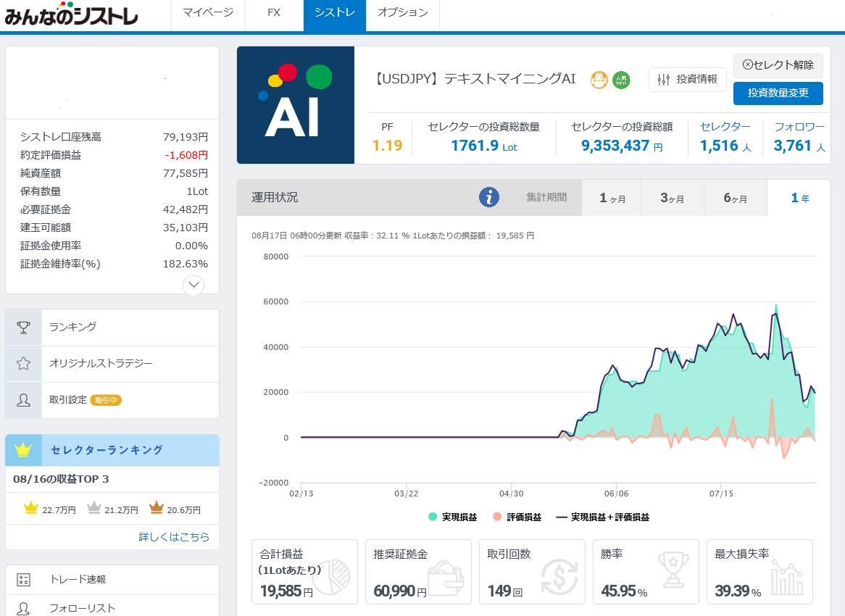The width and height of the screenshot is (845, 616).
Task: Toggle 実現損益＋評価損益 line in legend
Action: (602, 517)
